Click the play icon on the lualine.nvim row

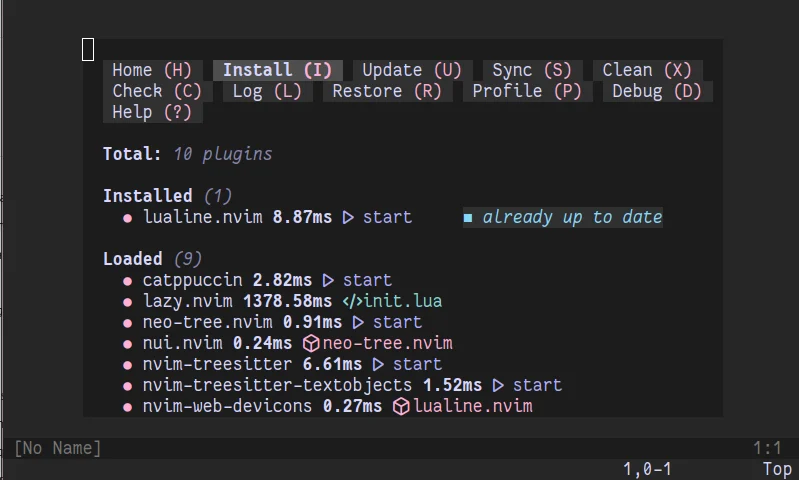click(x=348, y=218)
